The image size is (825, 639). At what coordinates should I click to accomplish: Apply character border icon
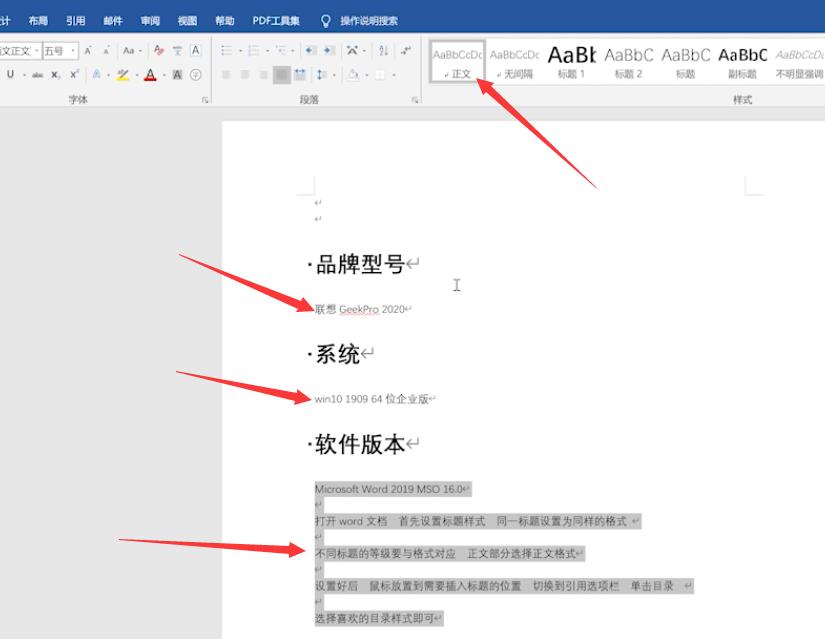tap(195, 51)
